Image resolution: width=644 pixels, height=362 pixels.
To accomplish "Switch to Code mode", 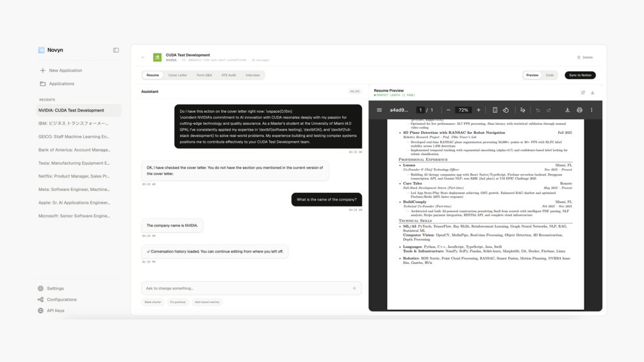I will 550,75.
